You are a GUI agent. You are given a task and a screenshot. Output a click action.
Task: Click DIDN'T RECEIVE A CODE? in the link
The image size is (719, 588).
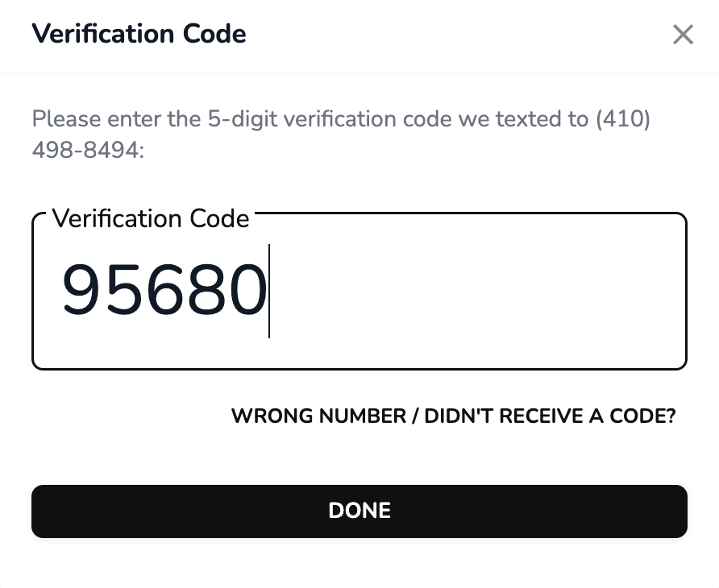pos(550,416)
